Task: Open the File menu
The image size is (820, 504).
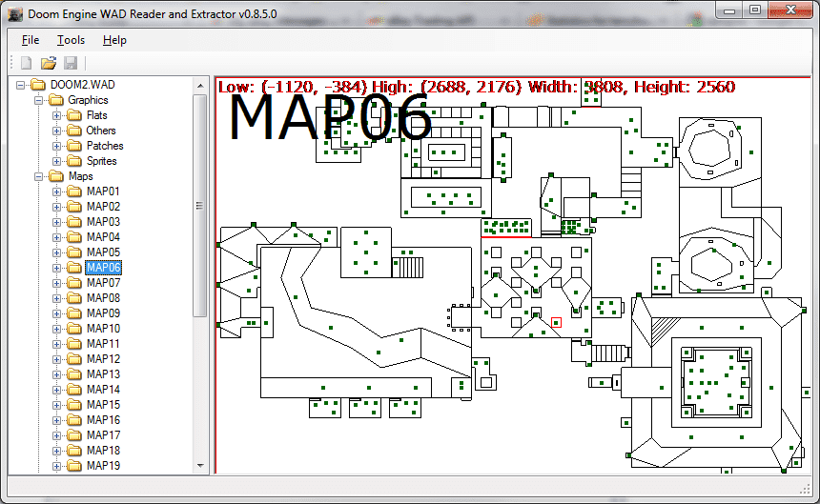Action: coord(31,40)
